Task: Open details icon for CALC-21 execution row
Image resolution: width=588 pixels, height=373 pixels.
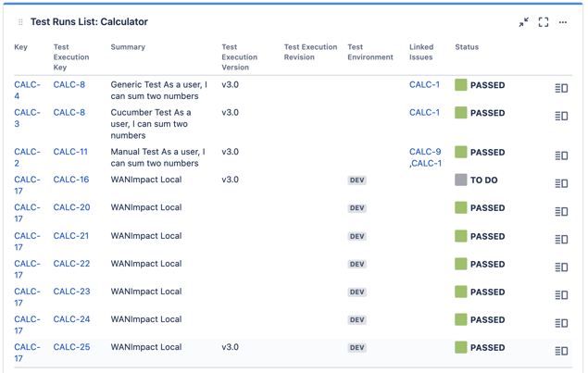Action: [x=561, y=239]
